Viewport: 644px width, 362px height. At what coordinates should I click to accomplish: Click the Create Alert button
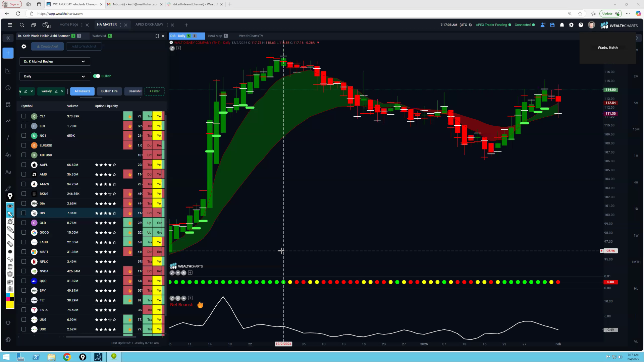click(48, 47)
